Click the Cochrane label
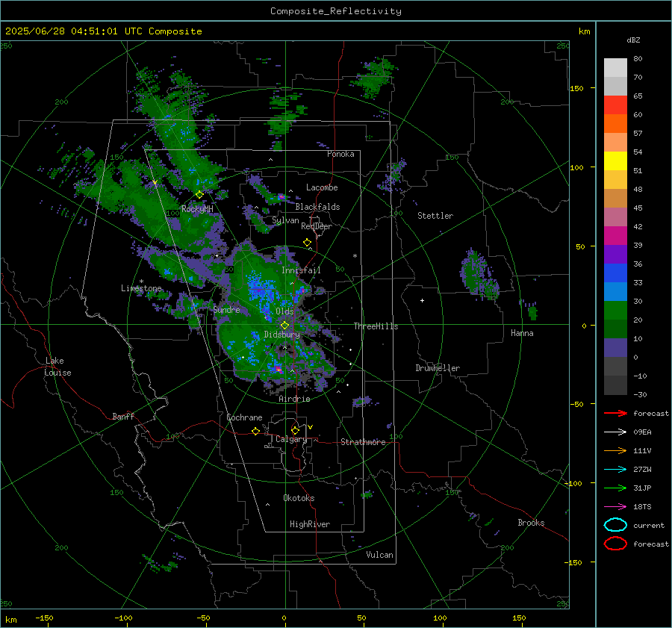Image resolution: width=672 pixels, height=628 pixels. 244,417
